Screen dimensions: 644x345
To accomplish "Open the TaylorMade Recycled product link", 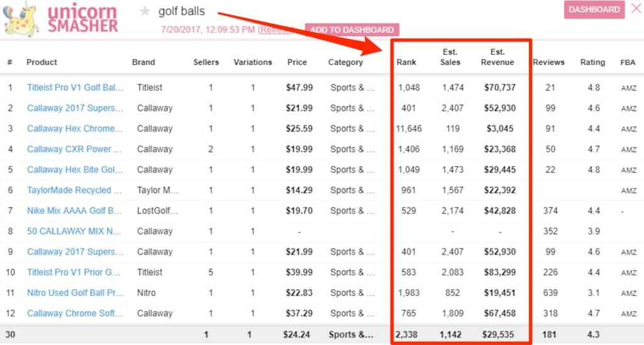I will pyautogui.click(x=74, y=190).
